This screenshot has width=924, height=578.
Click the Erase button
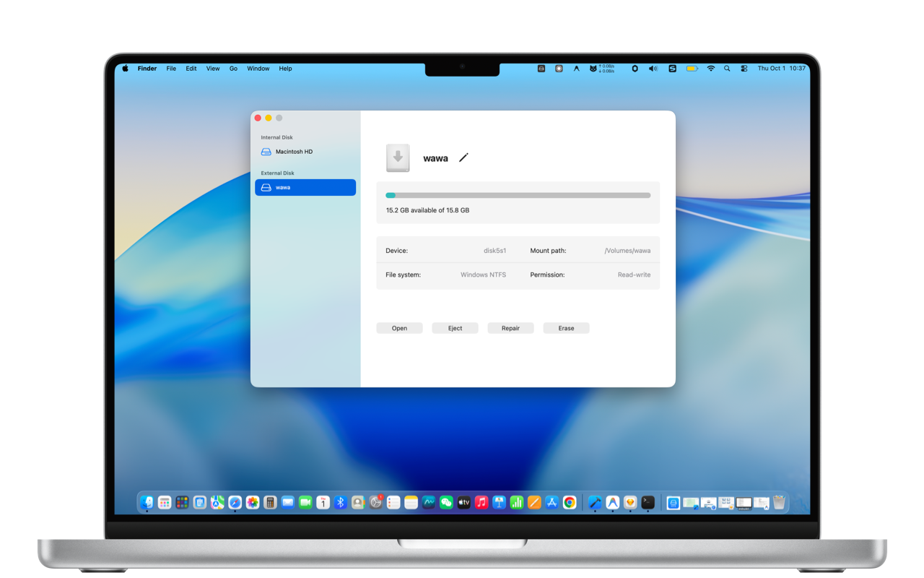566,328
